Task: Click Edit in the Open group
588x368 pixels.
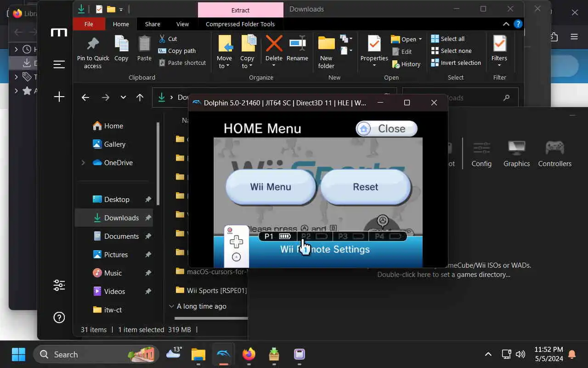Action: (401, 52)
